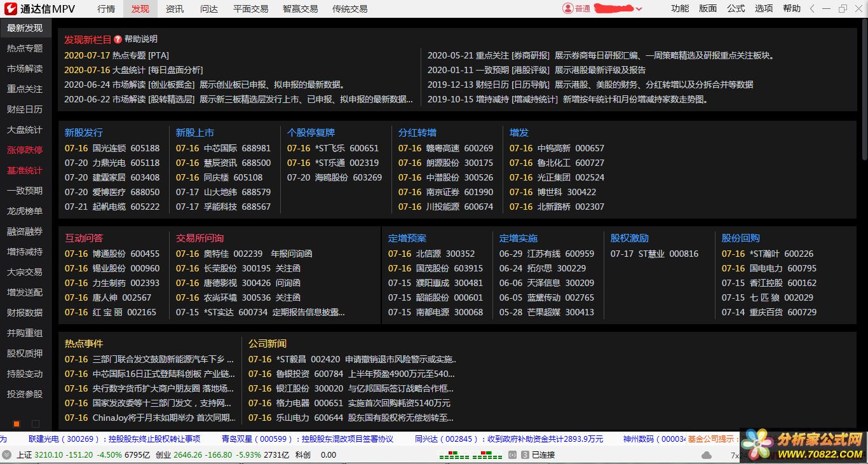The width and height of the screenshot is (868, 464).
Task: Open 涨停跌停 in sidebar
Action: (25, 150)
